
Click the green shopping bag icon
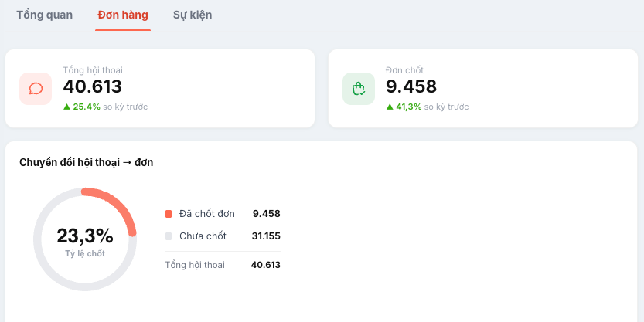359,89
